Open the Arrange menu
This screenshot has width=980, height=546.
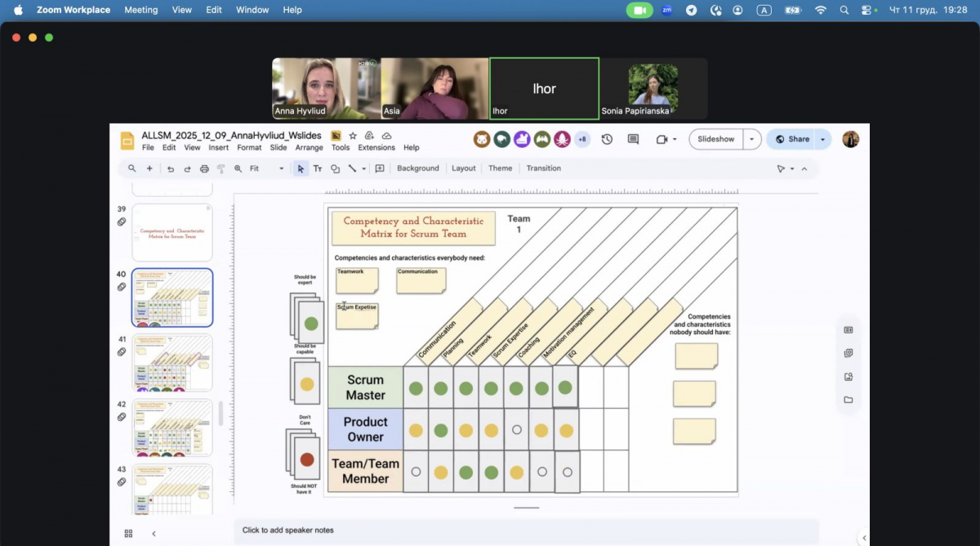(309, 148)
